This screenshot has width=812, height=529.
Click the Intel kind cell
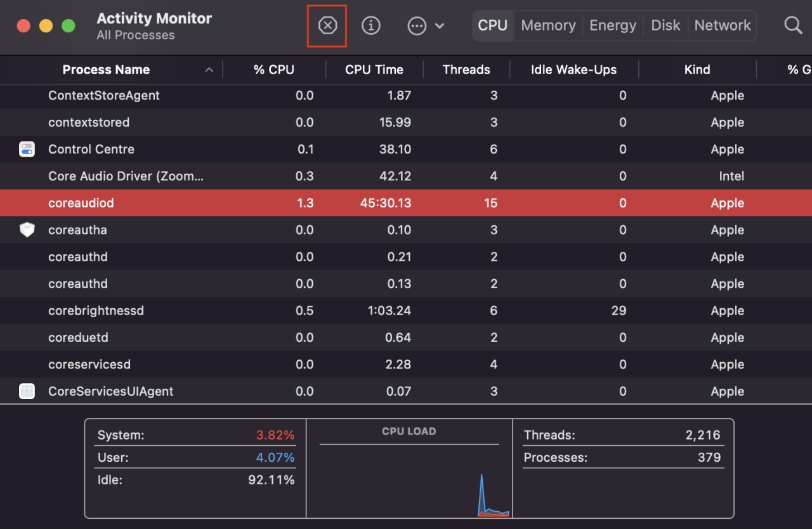pyautogui.click(x=731, y=176)
